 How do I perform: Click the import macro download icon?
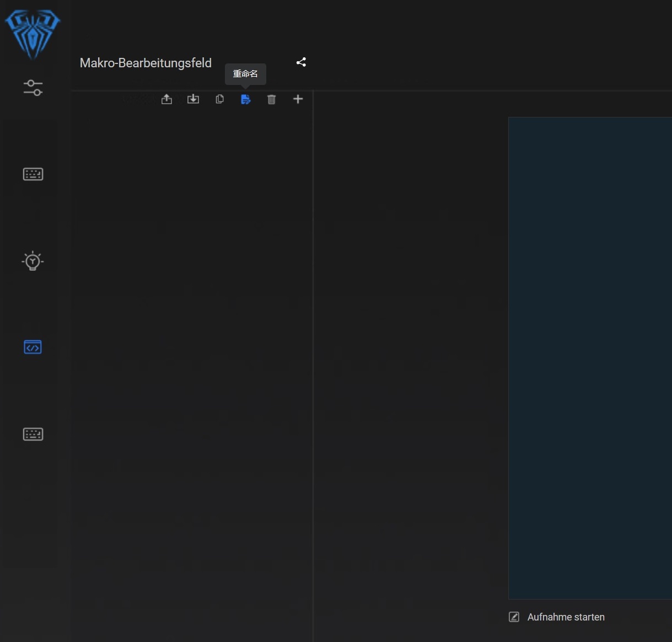coord(193,99)
